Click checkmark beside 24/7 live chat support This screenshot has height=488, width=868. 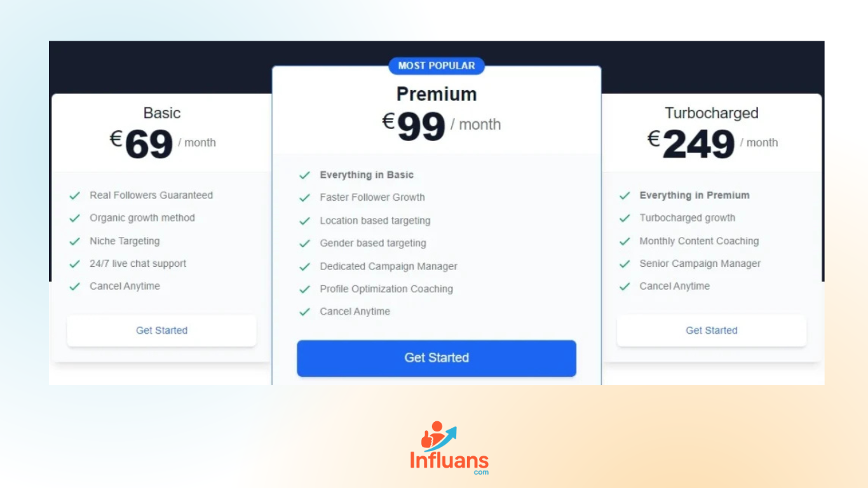tap(75, 264)
